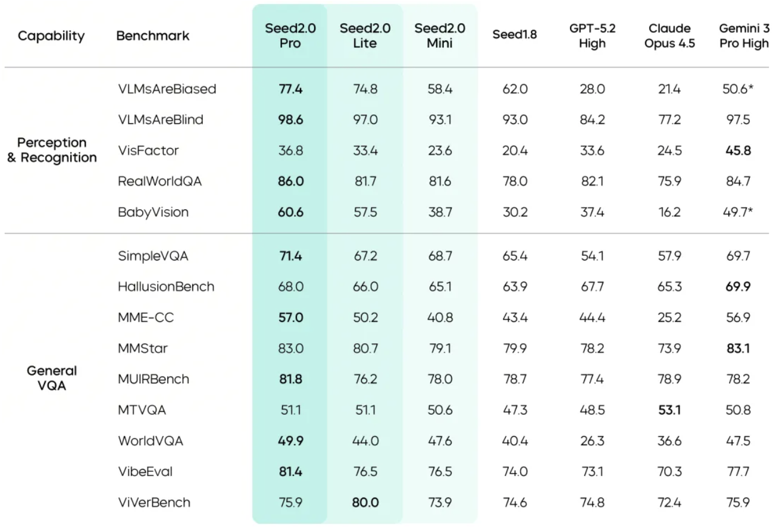Click the Perception & Recognition category label
The image size is (776, 532).
[52, 151]
